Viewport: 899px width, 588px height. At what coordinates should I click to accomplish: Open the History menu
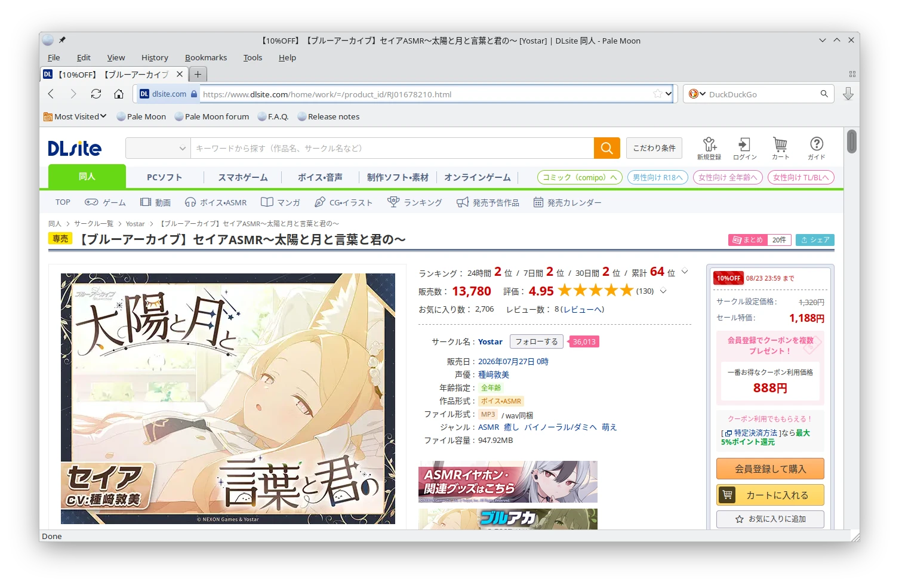155,57
